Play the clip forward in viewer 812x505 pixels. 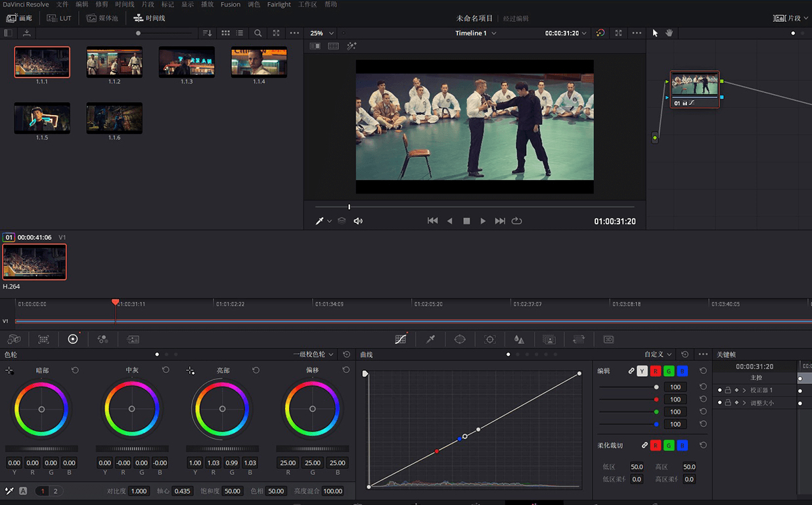pyautogui.click(x=483, y=221)
